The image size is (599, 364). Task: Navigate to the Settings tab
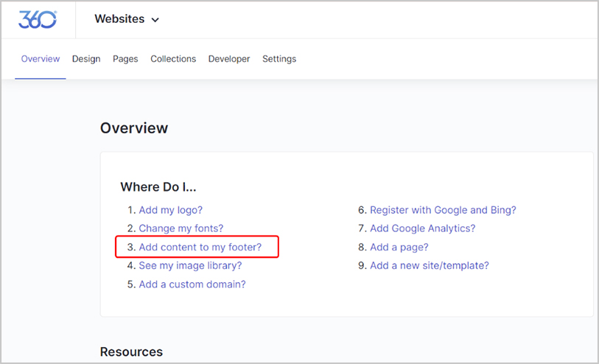click(x=279, y=59)
